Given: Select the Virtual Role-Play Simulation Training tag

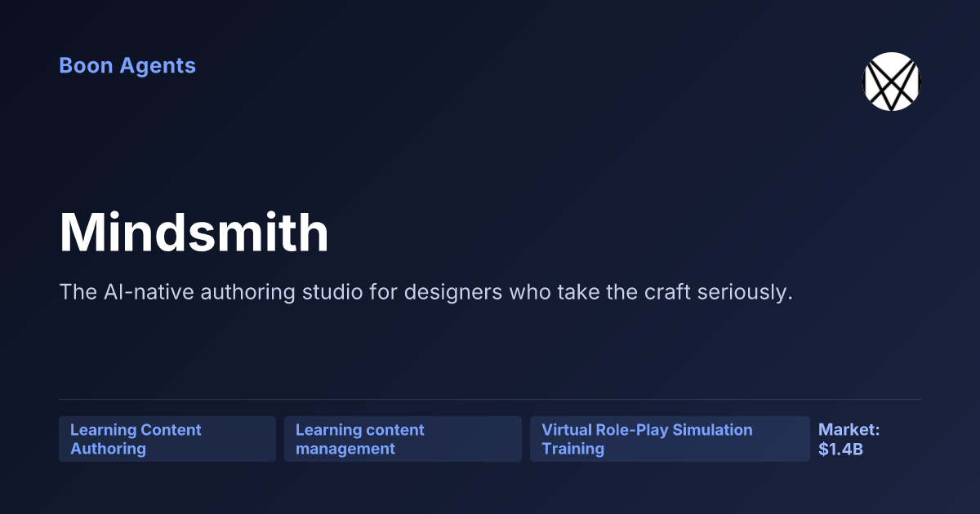Looking at the screenshot, I should click(670, 439).
